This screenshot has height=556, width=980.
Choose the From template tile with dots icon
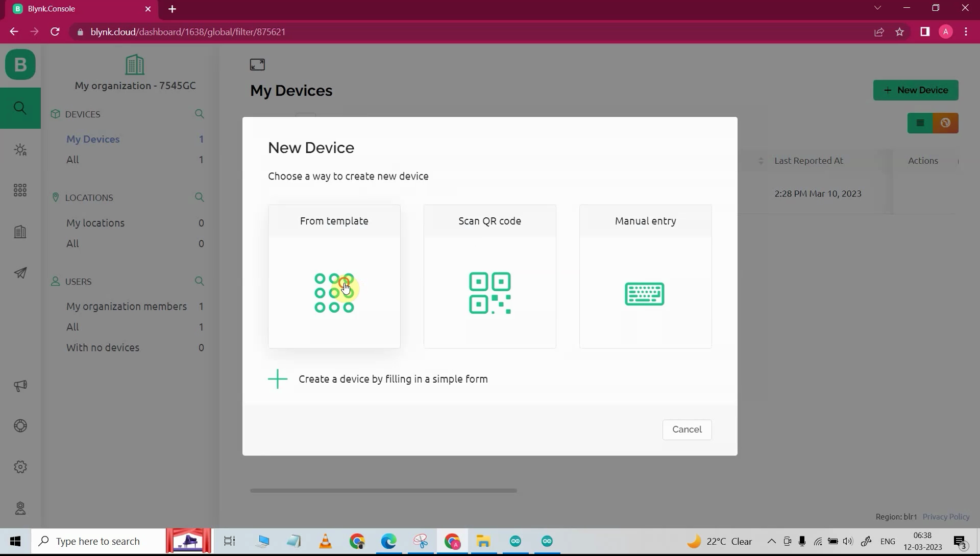click(x=334, y=276)
